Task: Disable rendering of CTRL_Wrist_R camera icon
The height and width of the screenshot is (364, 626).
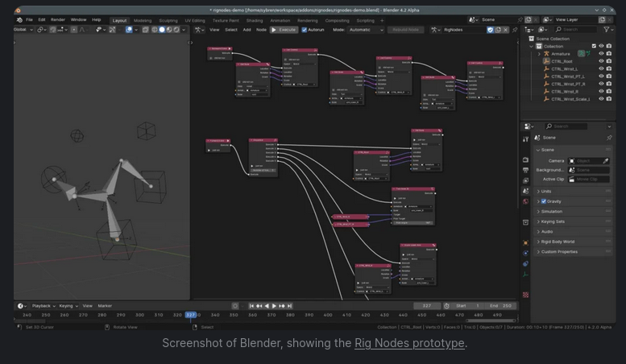Action: click(x=608, y=91)
